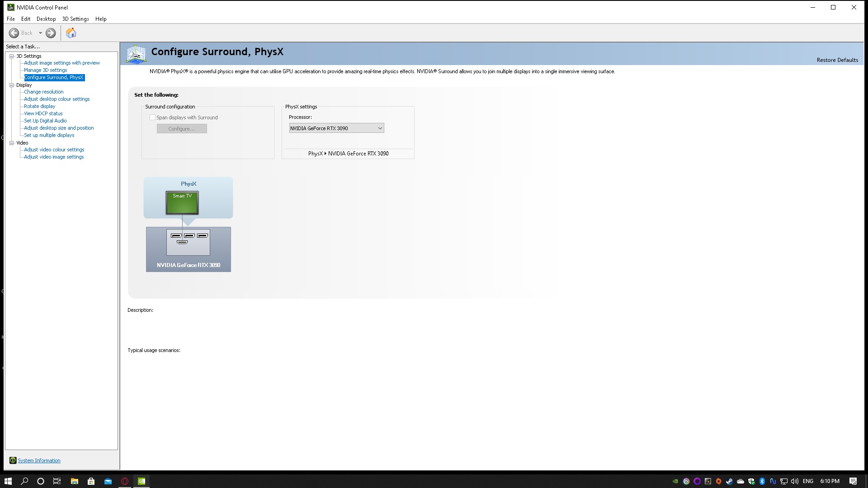Screen dimensions: 868x488
Task: Click the Surround Configure... button
Action: click(x=182, y=129)
